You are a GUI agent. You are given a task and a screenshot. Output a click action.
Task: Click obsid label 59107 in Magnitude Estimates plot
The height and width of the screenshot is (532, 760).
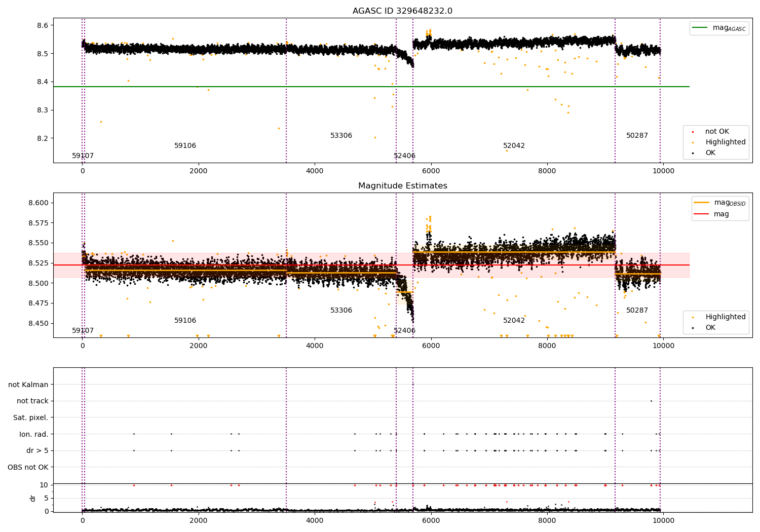point(83,331)
